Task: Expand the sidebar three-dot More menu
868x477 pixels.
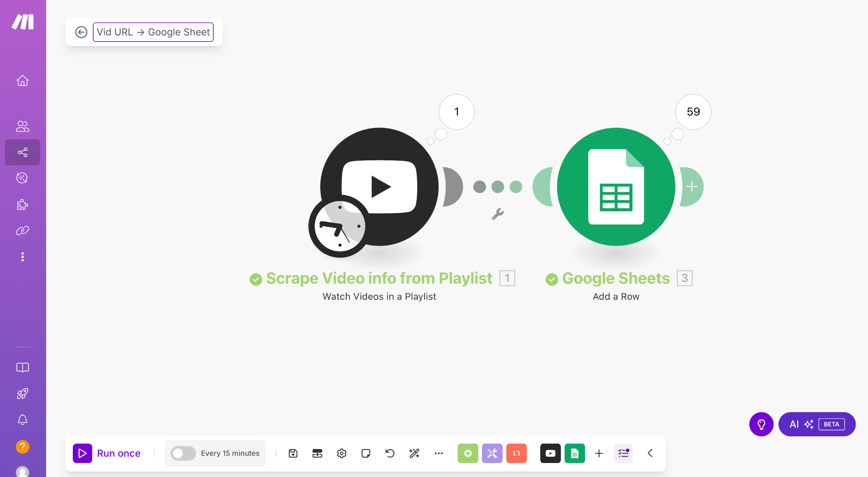Action: pyautogui.click(x=23, y=257)
